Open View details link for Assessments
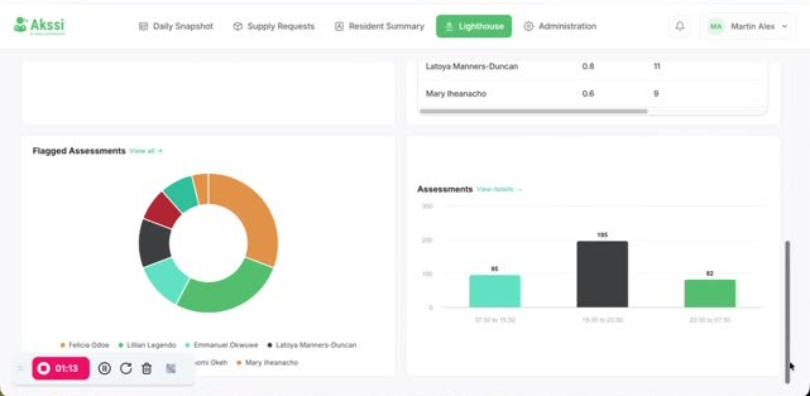Viewport: 810px width, 396px height. (500, 189)
